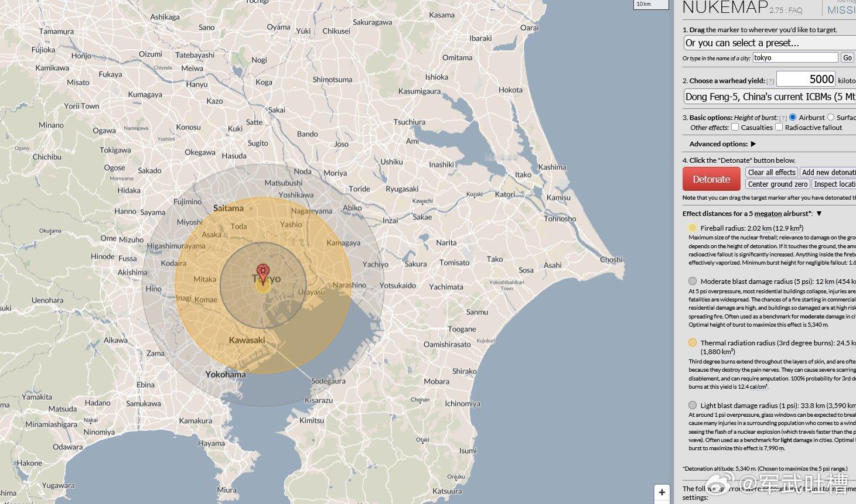The width and height of the screenshot is (856, 504).
Task: Click the Go button beside city field
Action: (x=847, y=57)
